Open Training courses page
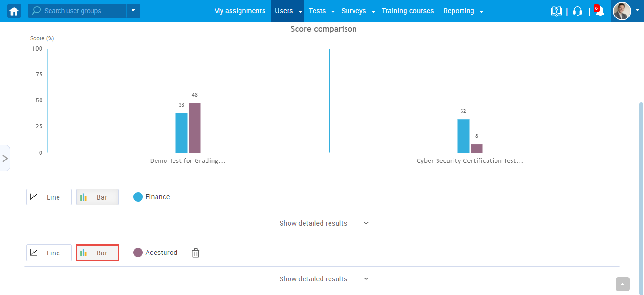 [408, 11]
